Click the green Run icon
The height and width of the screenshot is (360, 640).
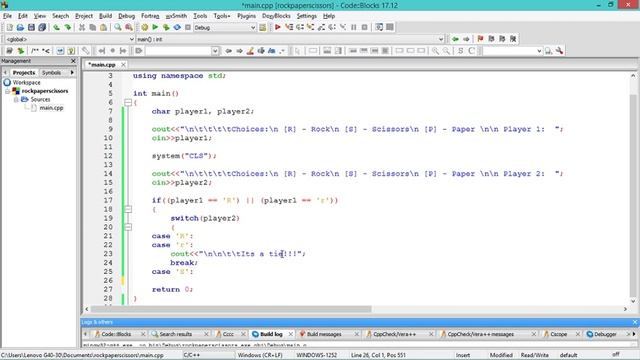pos(155,27)
